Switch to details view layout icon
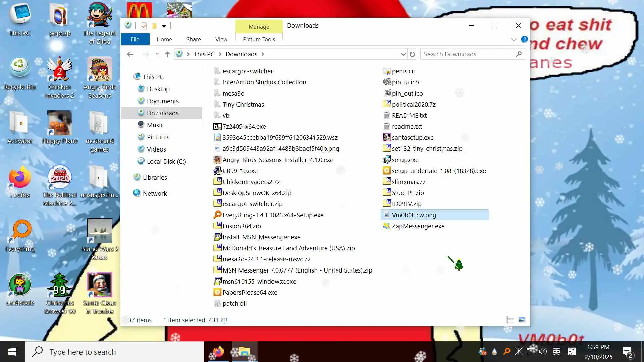The image size is (644, 362). pos(509,320)
